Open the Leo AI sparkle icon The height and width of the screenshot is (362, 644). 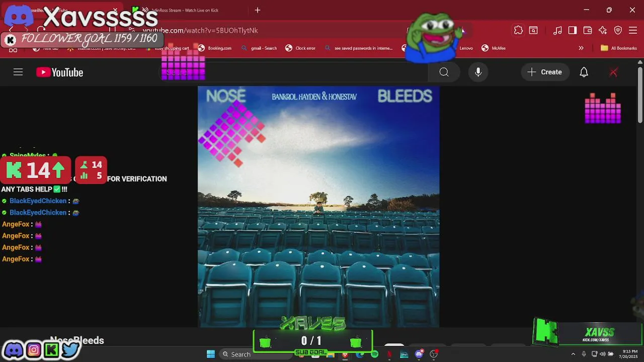pos(603,30)
